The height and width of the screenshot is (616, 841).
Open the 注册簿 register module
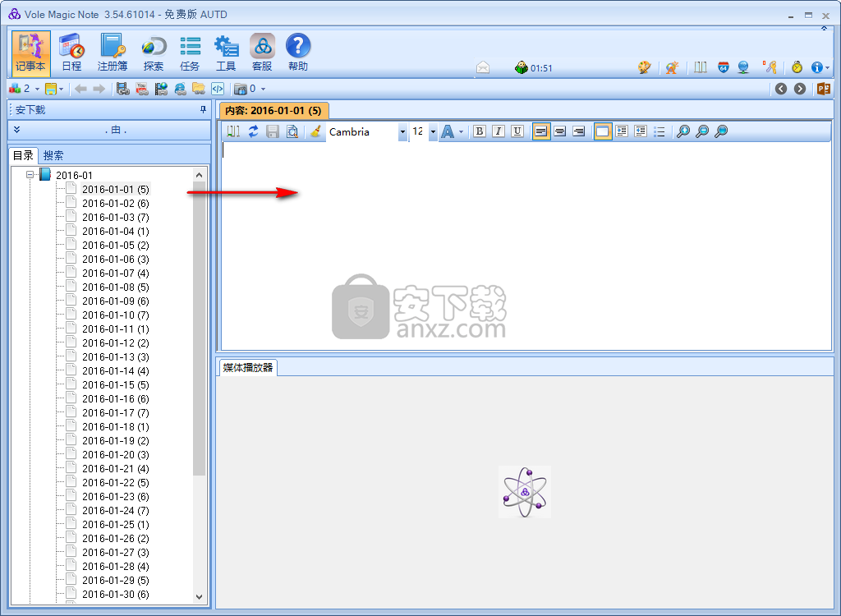[x=113, y=53]
